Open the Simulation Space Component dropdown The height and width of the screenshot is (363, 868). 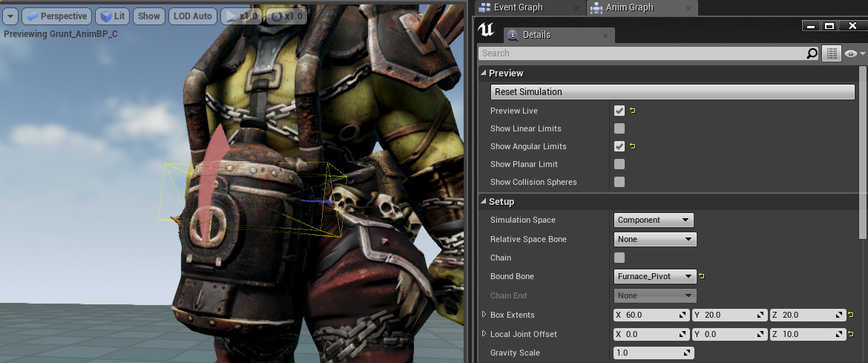654,220
